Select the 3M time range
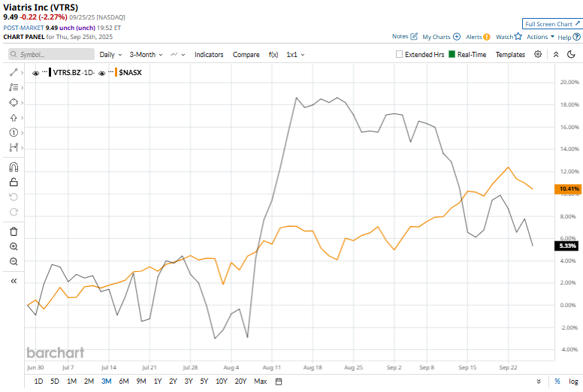 coord(107,381)
